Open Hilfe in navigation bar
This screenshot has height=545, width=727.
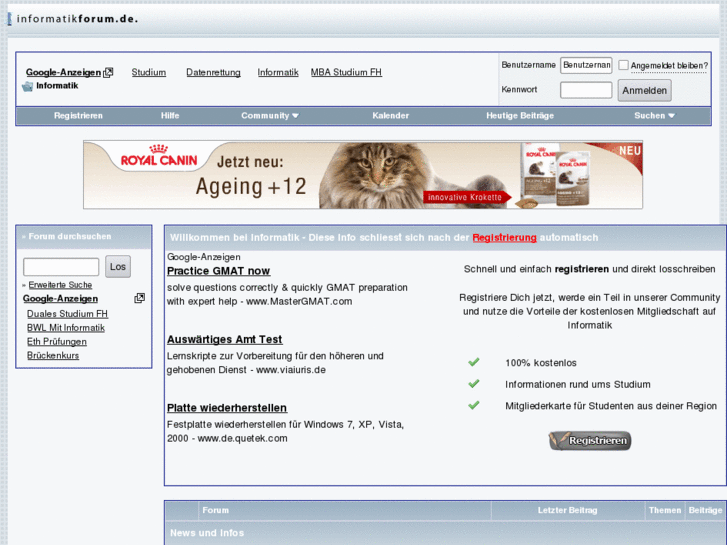pos(170,115)
